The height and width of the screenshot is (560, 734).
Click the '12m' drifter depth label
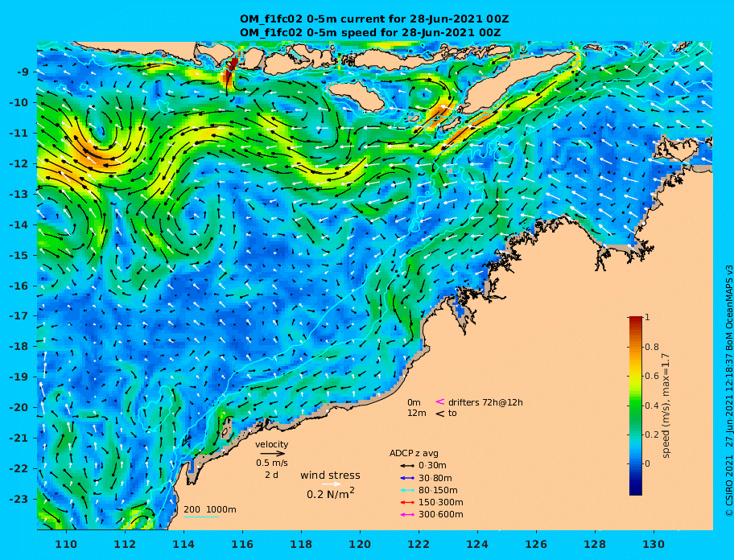416,414
